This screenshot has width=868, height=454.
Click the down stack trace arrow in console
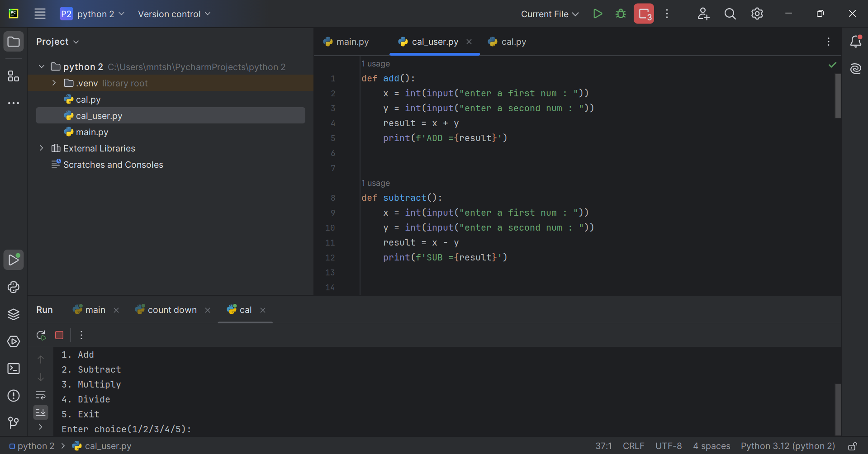coord(41,377)
